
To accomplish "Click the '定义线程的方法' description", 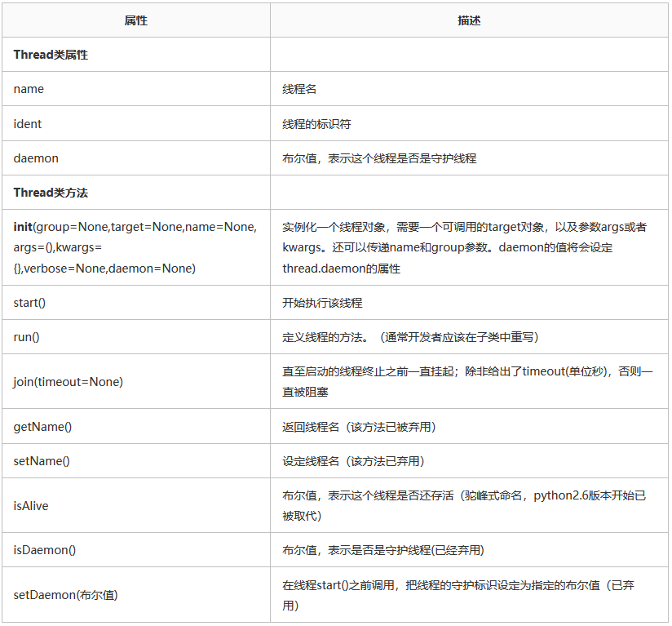I will (469, 336).
